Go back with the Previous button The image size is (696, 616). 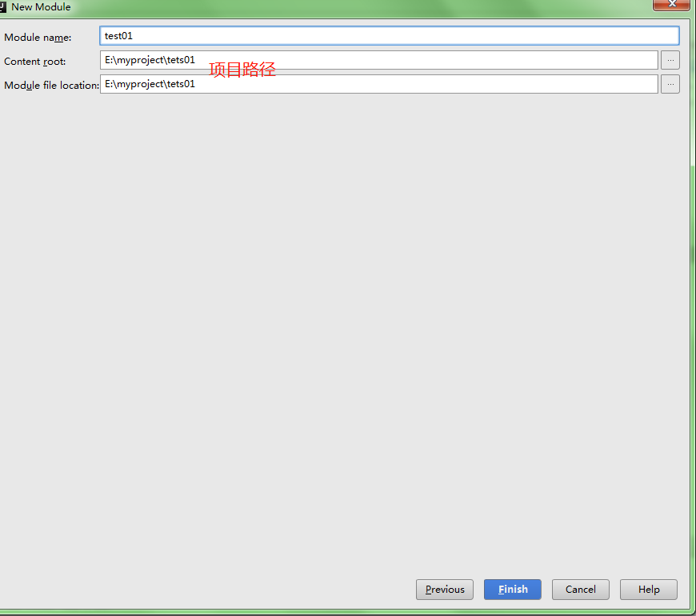(x=445, y=590)
